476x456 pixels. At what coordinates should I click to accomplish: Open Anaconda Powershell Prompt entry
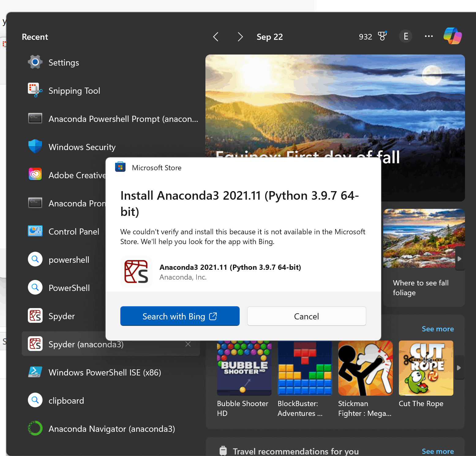click(111, 119)
